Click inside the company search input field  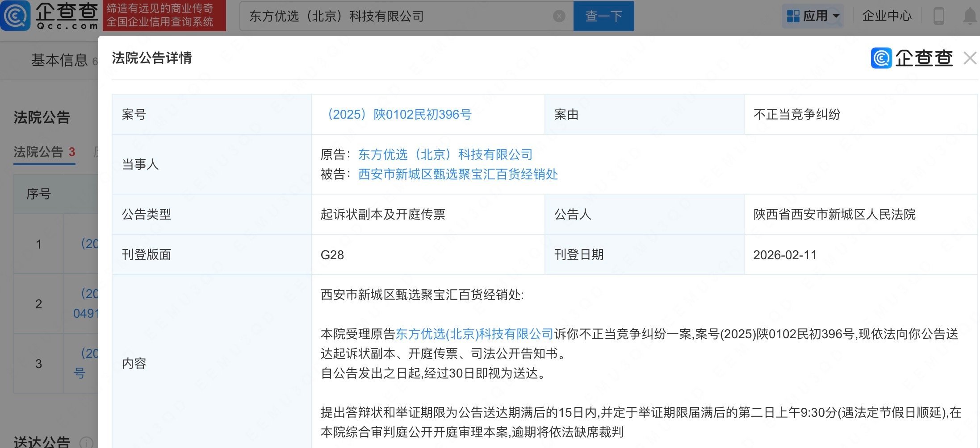[x=393, y=16]
